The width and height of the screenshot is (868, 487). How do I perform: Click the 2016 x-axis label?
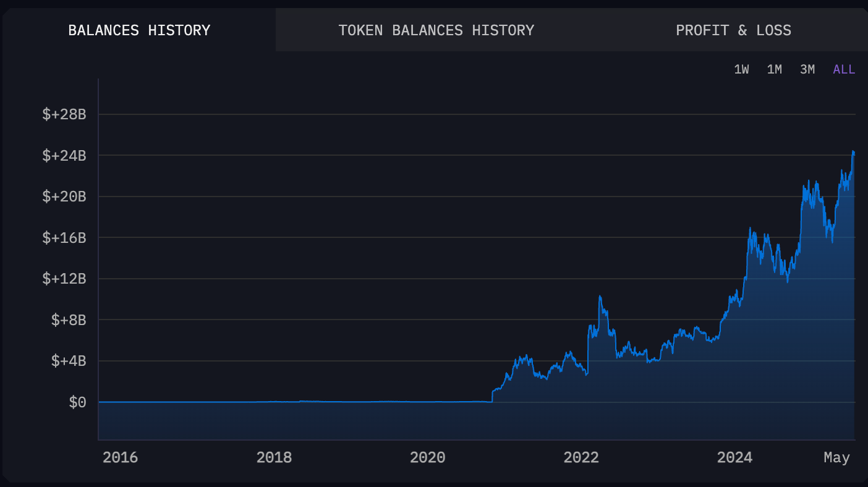click(120, 457)
